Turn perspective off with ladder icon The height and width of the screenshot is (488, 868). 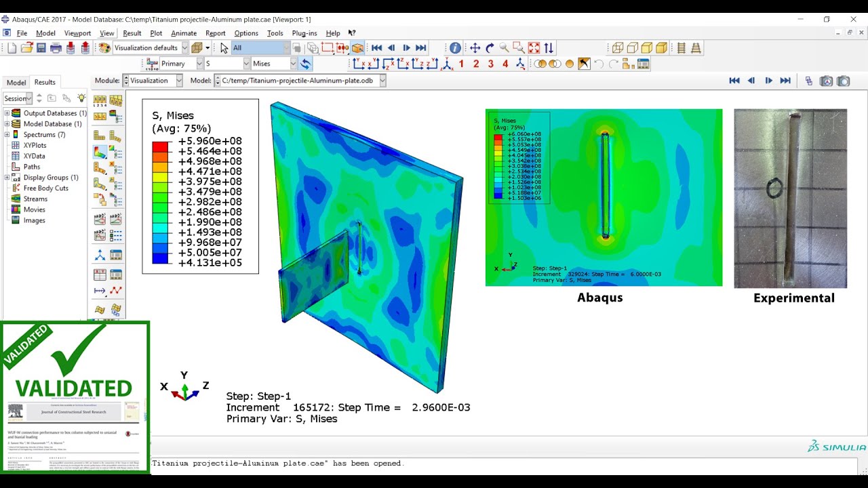[x=682, y=47]
